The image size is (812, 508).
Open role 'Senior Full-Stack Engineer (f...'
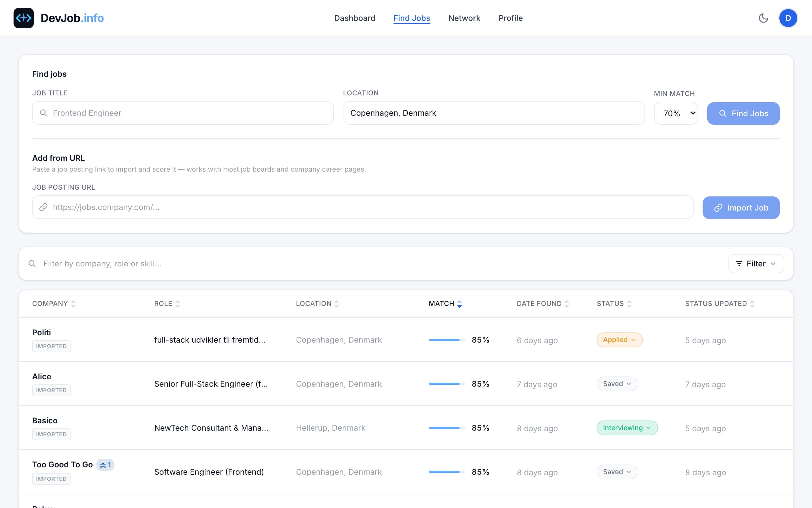point(211,384)
